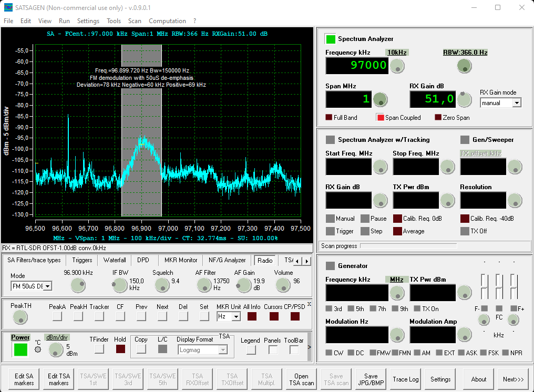This screenshot has width=534, height=392.
Task: Toggle the Full Band option
Action: [328, 117]
